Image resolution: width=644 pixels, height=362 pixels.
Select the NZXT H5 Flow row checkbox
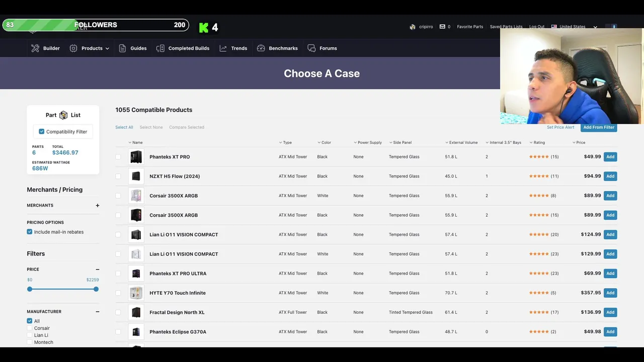[118, 176]
